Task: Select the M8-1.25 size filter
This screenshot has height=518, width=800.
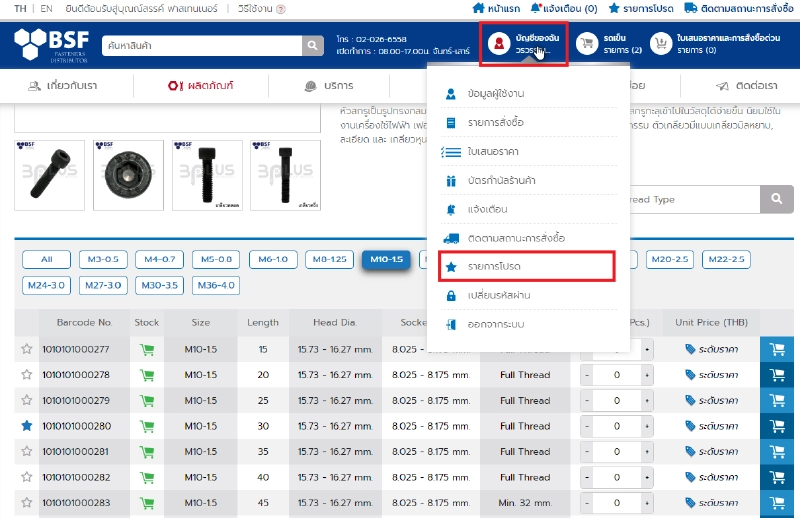Action: (329, 259)
